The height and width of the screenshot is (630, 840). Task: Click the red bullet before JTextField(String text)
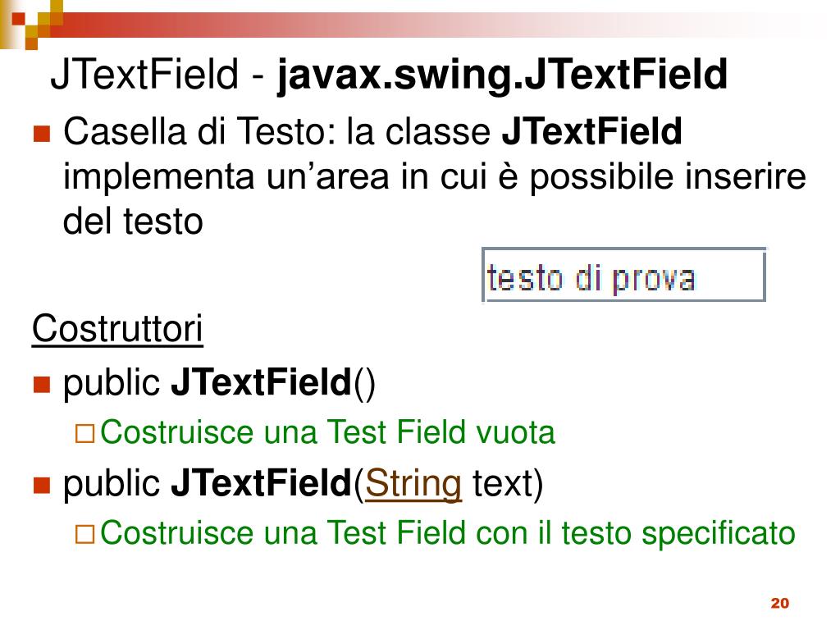41,485
